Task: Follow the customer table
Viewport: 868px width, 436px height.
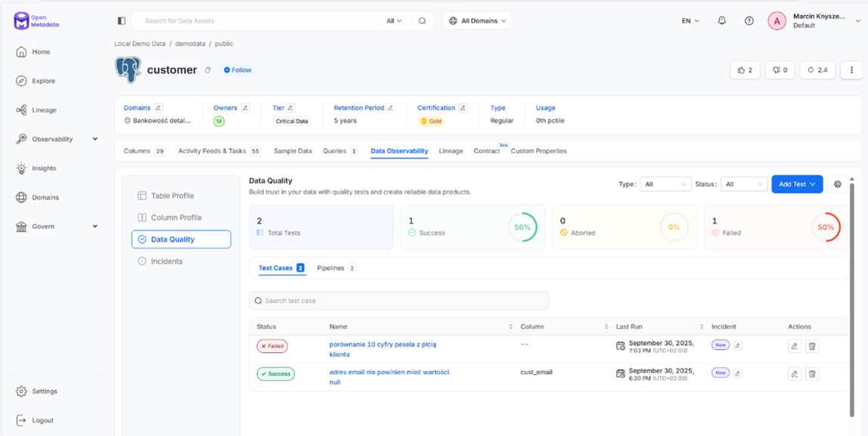Action: pyautogui.click(x=237, y=70)
